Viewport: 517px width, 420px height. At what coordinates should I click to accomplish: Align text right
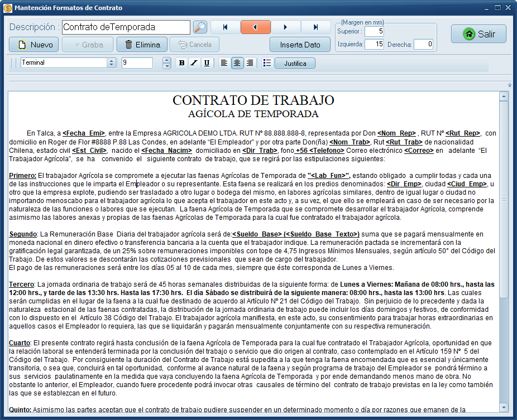click(250, 63)
